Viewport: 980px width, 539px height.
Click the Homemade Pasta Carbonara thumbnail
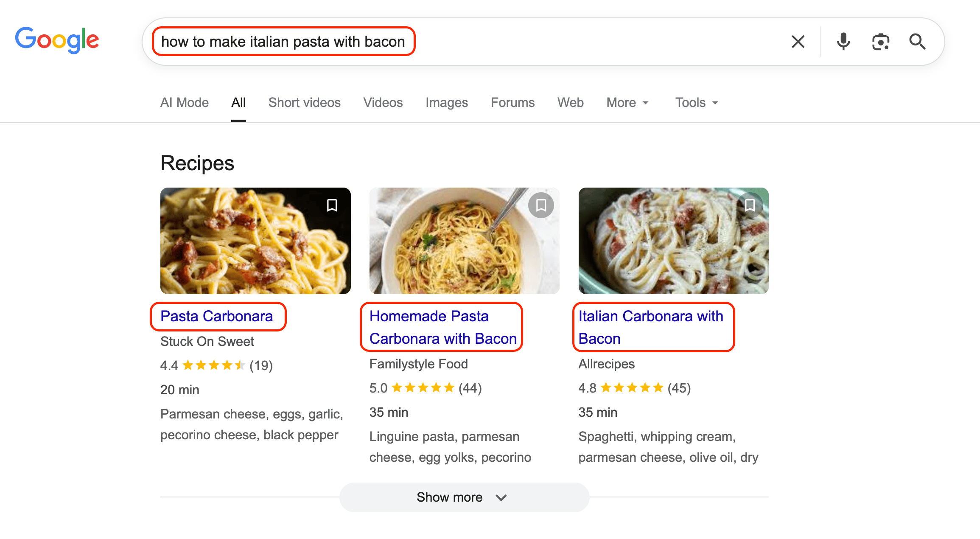[x=464, y=241]
